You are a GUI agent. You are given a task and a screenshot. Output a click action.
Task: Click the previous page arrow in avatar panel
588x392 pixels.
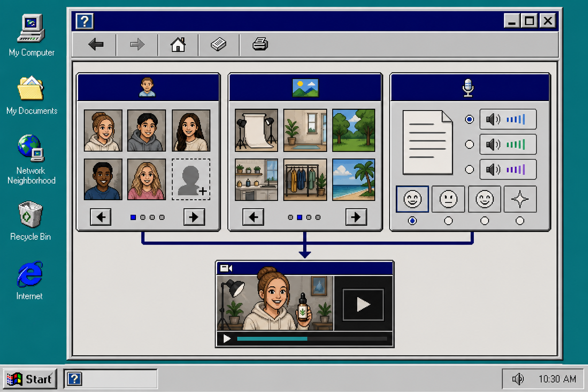(101, 217)
